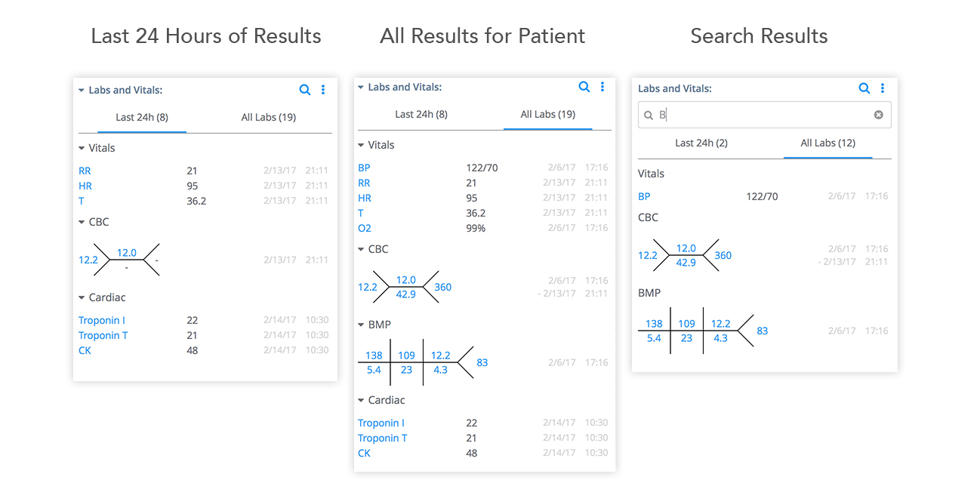Collapse the CBC section in the All Results panel
The width and height of the screenshot is (980, 502).
(x=361, y=250)
